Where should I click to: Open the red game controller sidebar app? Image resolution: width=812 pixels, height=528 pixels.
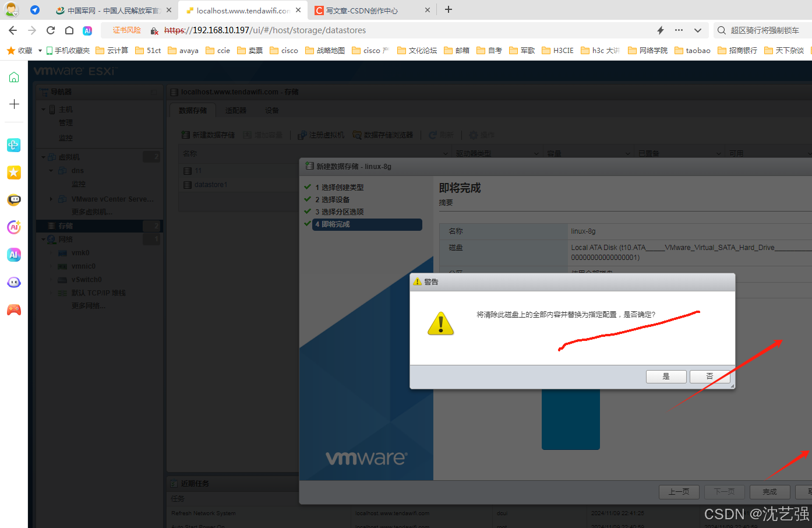[14, 309]
